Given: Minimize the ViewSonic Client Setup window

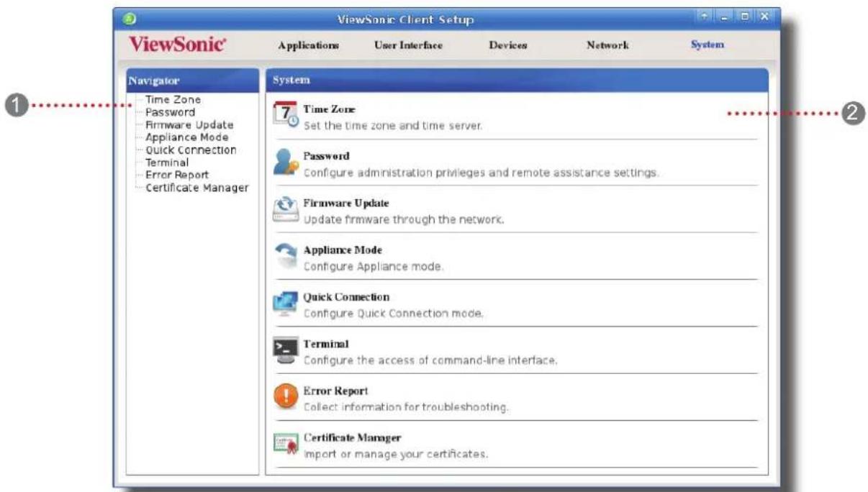Looking at the screenshot, I should click(725, 17).
